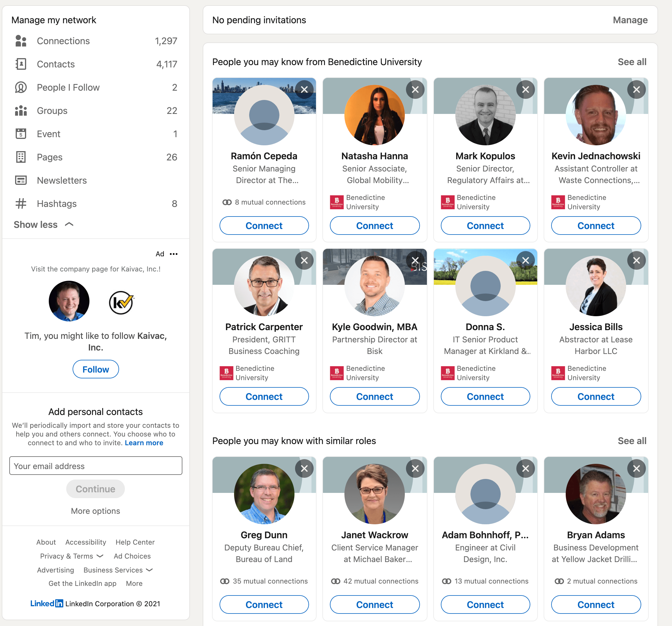The height and width of the screenshot is (626, 672).
Task: Dismiss Natasha Hanna suggestion card
Action: [x=415, y=90]
